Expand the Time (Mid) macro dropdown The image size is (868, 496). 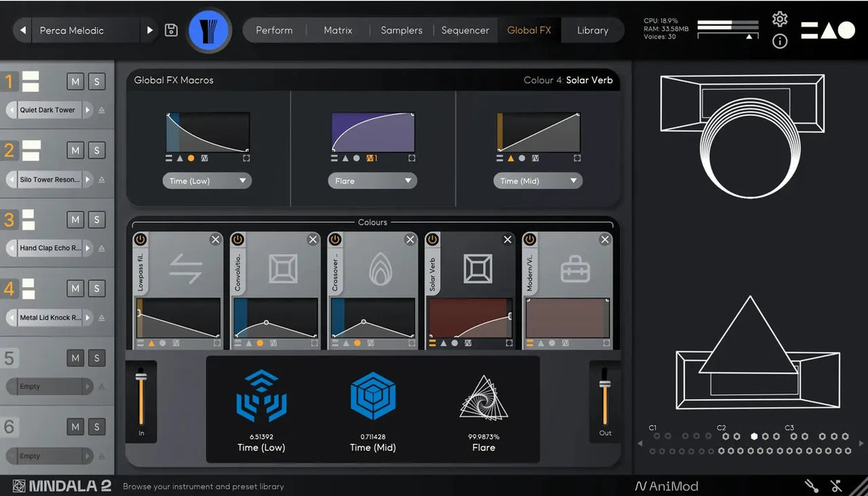(538, 181)
